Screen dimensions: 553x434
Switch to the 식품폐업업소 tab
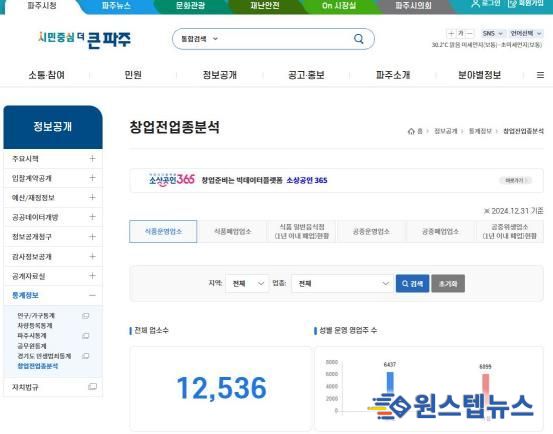pos(233,232)
